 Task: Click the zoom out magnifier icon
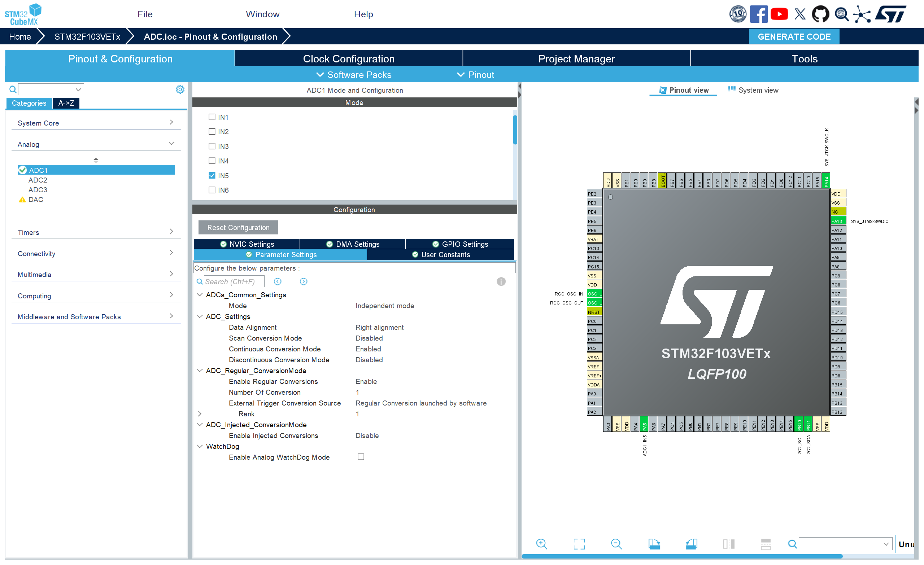[616, 543]
